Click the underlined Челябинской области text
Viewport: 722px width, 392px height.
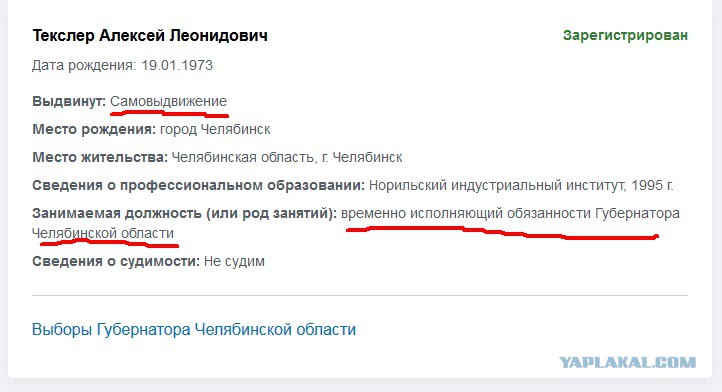coord(103,233)
